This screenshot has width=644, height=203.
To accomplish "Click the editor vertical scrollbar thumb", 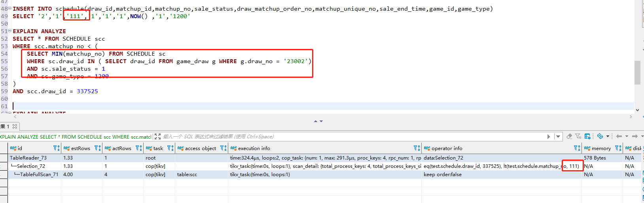I will 637,73.
